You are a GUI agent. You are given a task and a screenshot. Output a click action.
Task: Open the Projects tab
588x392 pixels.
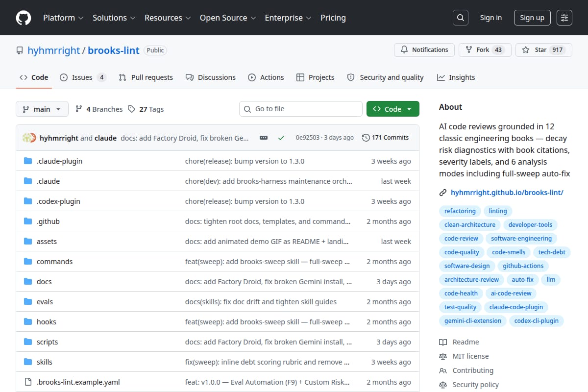pyautogui.click(x=316, y=77)
